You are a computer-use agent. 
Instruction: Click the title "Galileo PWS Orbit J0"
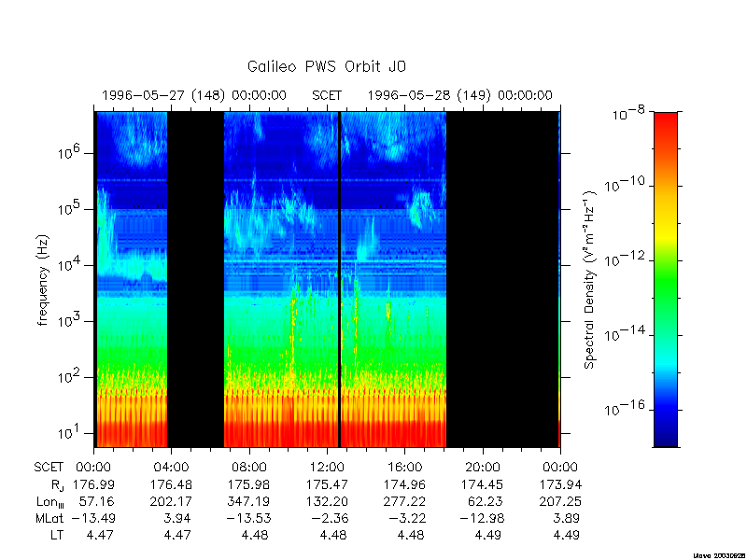327,66
